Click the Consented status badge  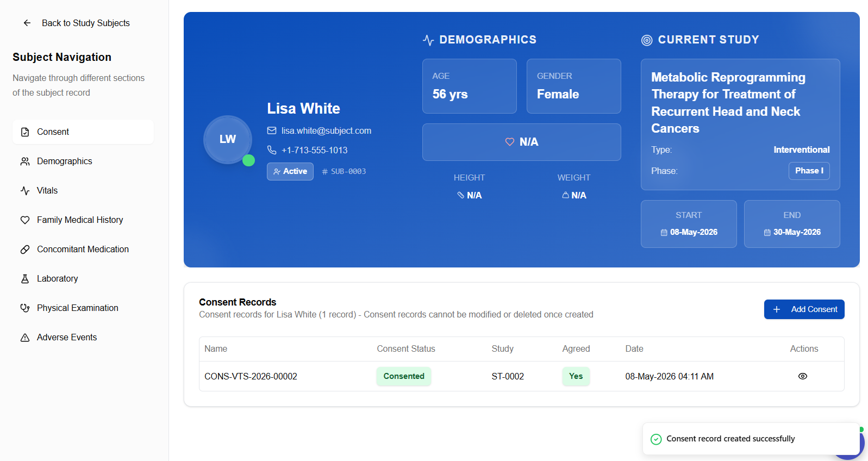click(x=404, y=376)
